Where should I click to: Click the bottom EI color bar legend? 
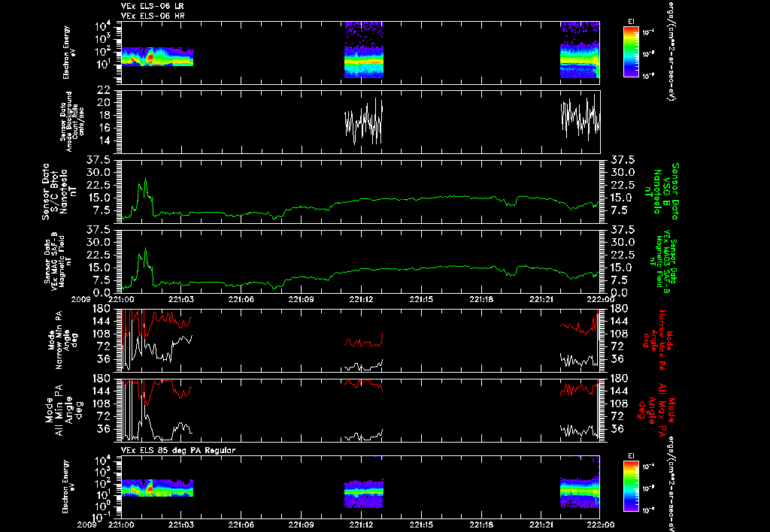click(x=632, y=487)
